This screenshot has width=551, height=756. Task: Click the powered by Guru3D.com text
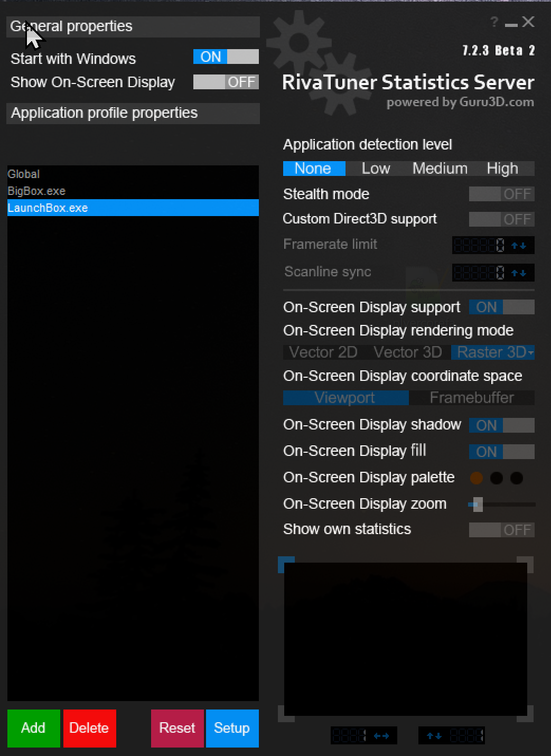pos(460,102)
